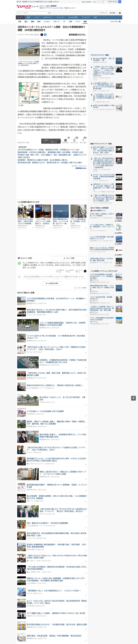Share article on X icon

point(42,35)
